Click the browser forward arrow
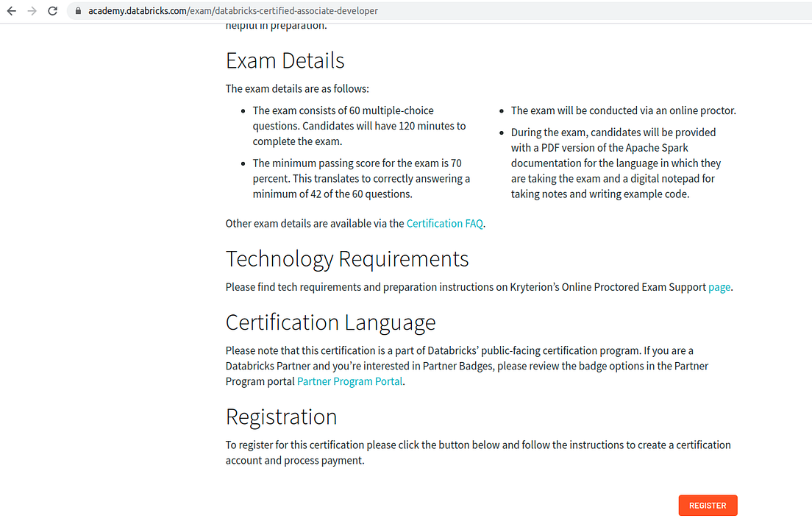Screen dimensions: 812x527 32,11
